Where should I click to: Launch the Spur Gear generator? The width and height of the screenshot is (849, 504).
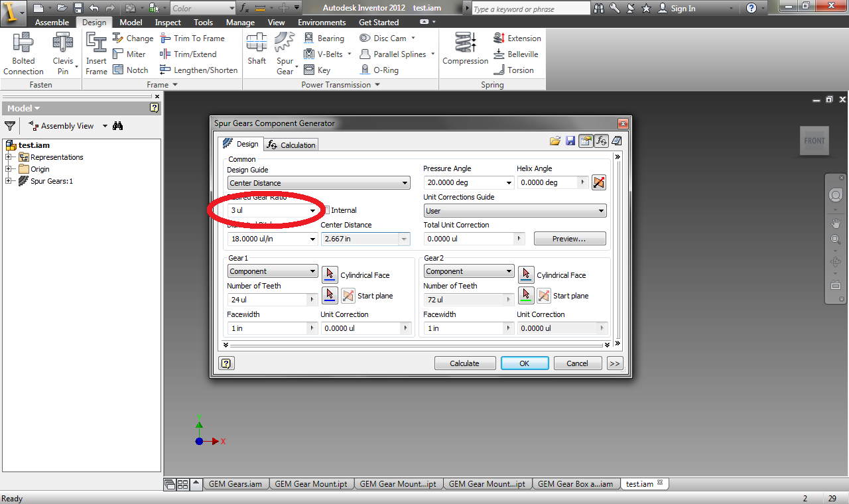click(285, 54)
